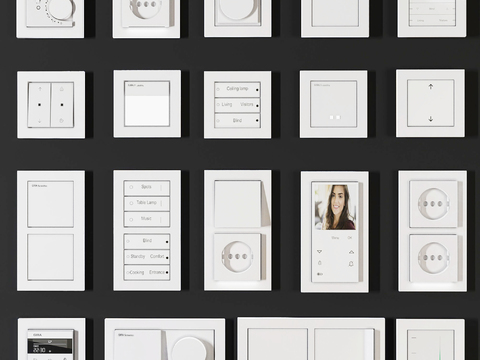This screenshot has width=480, height=360.
Task: Select OK on the video intercom
Action: 350,238
